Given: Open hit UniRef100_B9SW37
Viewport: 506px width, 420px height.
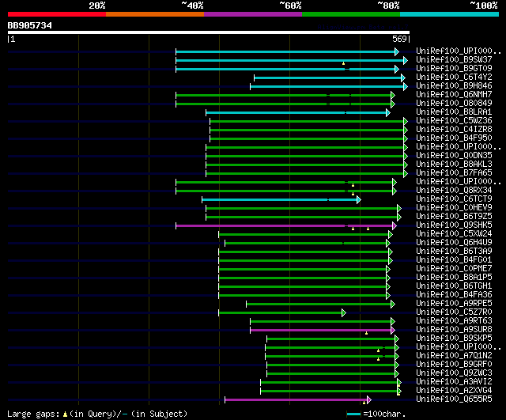Looking at the screenshot, I should pos(454,59).
